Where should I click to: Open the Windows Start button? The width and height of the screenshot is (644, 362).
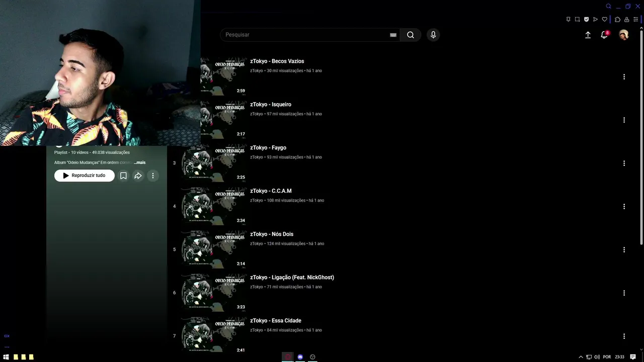[6, 357]
